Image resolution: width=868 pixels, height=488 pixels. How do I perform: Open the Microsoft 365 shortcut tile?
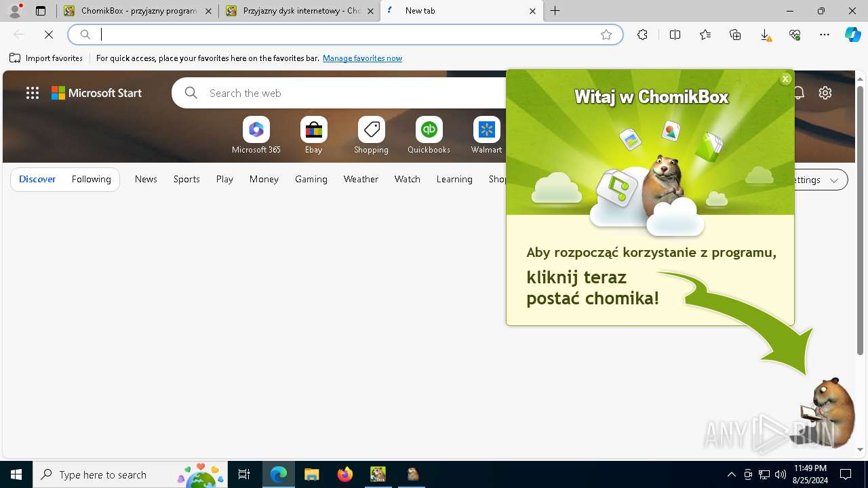pyautogui.click(x=256, y=135)
